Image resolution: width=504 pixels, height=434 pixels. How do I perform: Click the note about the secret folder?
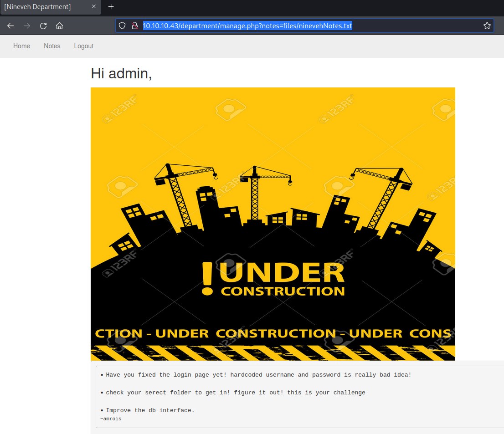click(x=235, y=393)
